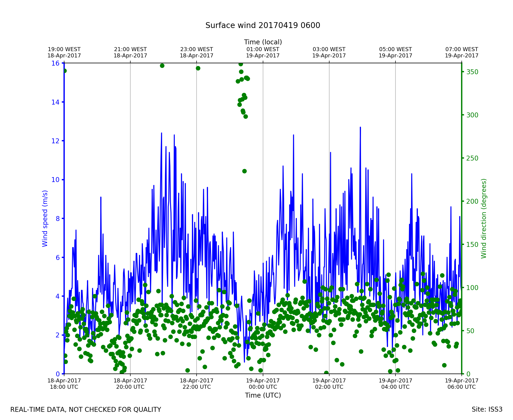Viewport: 513px width, 420px height.
Task: Click the green '350' wind direction tick
Action: [x=472, y=72]
